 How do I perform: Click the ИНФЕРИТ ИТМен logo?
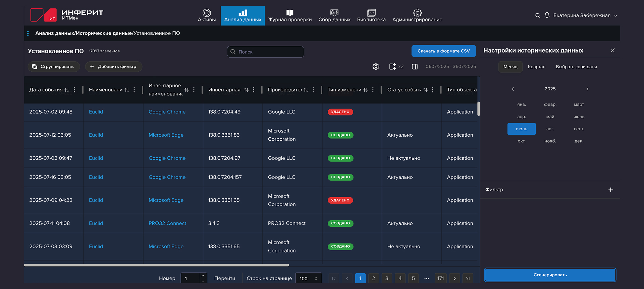[x=67, y=15]
